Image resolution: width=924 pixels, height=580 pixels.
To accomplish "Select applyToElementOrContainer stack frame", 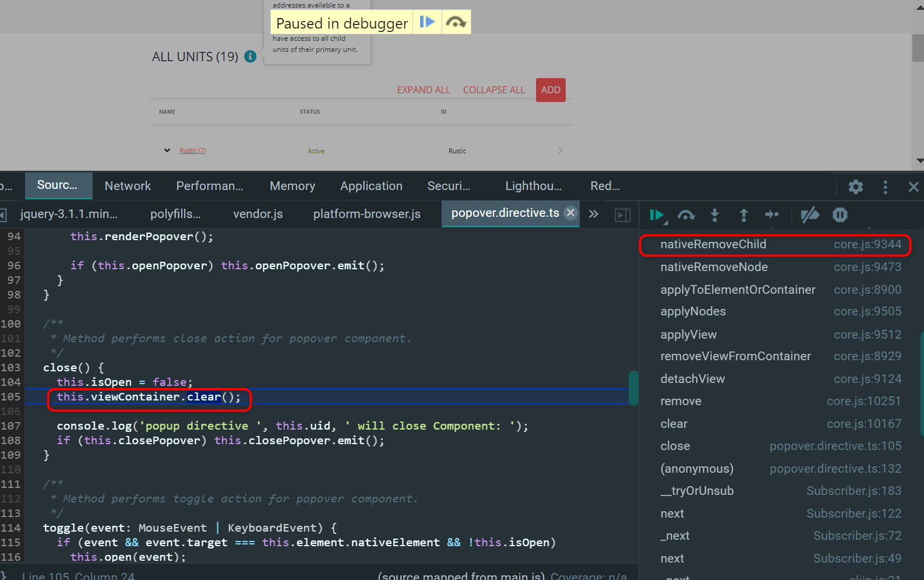I will point(780,290).
